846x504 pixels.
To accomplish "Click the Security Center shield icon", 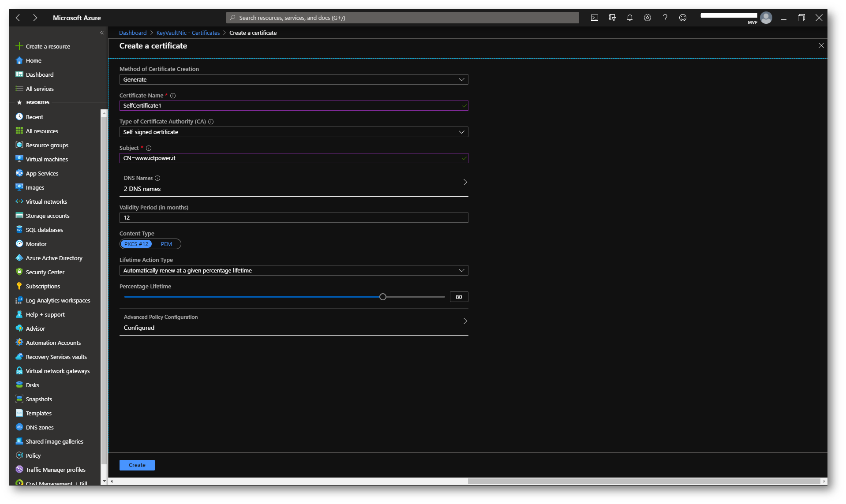I will coord(19,272).
